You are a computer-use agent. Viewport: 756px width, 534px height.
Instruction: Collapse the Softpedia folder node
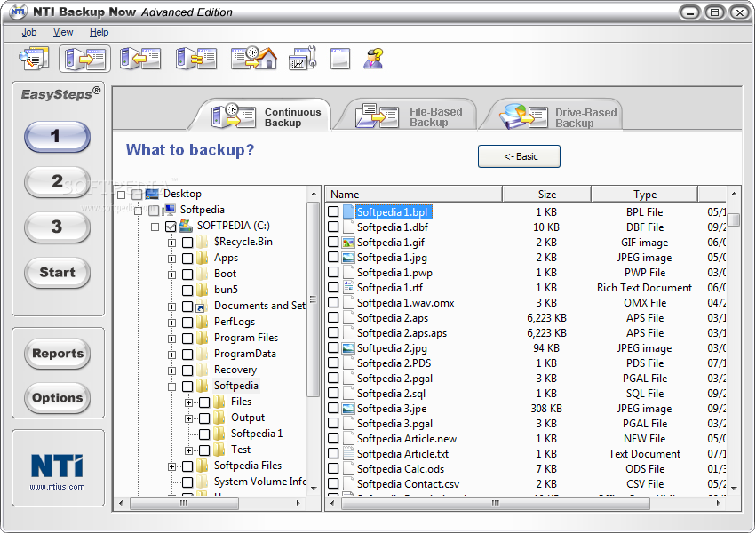(x=171, y=387)
